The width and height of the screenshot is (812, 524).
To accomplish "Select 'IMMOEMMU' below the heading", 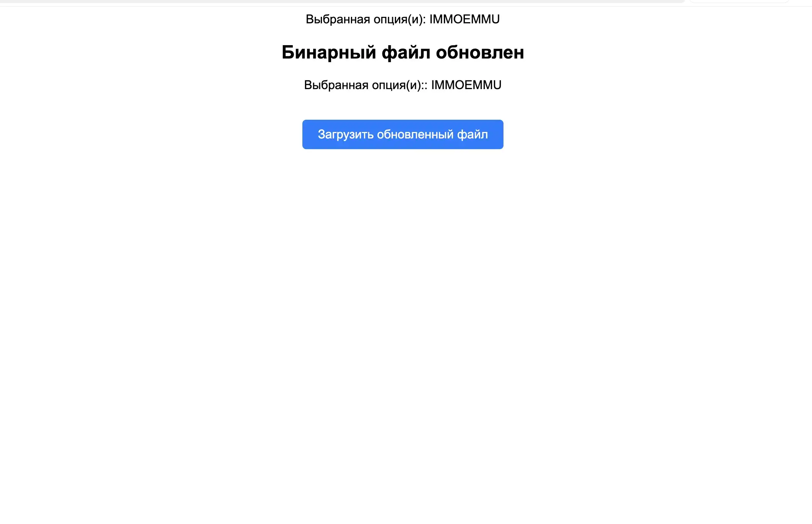I will pyautogui.click(x=466, y=85).
